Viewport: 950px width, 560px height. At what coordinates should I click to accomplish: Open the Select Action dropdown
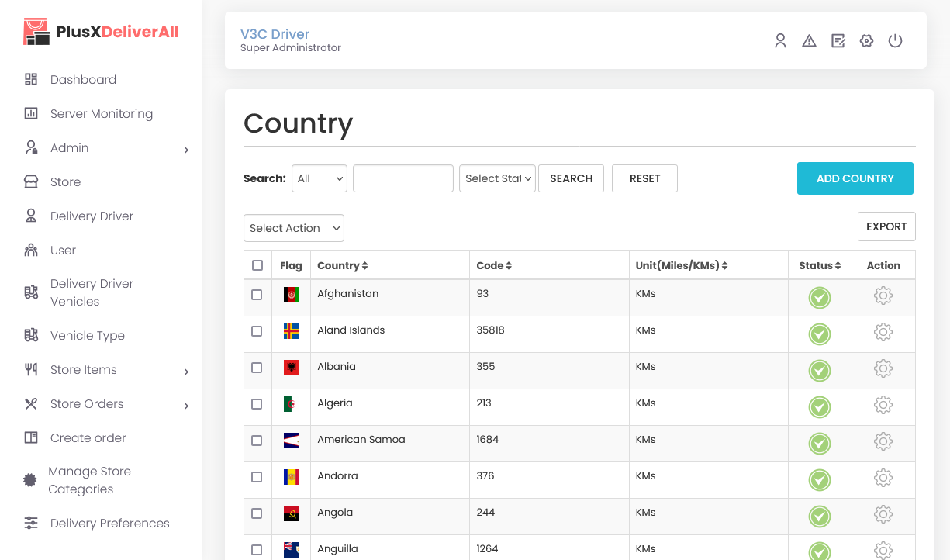coord(294,228)
